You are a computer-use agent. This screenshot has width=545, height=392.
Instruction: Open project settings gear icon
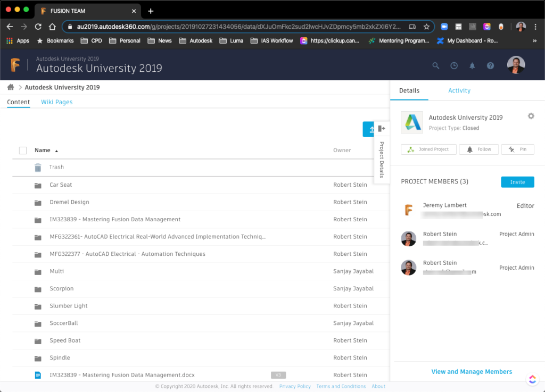[531, 116]
